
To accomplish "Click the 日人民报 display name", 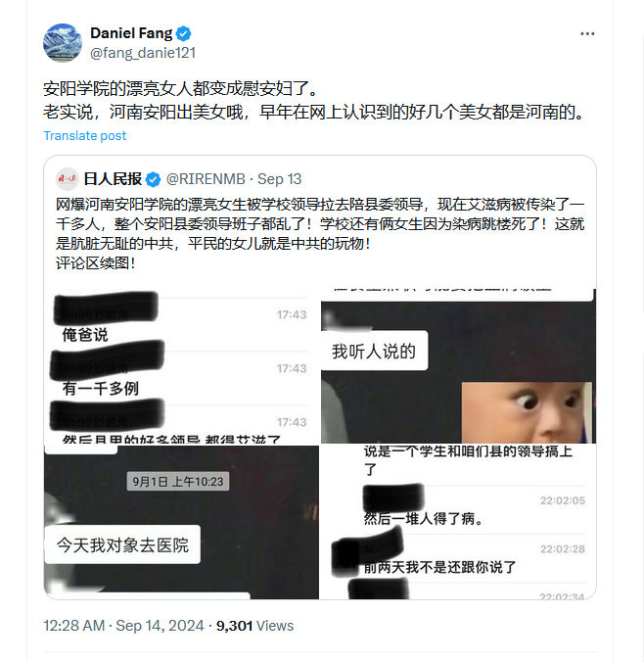I will coord(113,179).
